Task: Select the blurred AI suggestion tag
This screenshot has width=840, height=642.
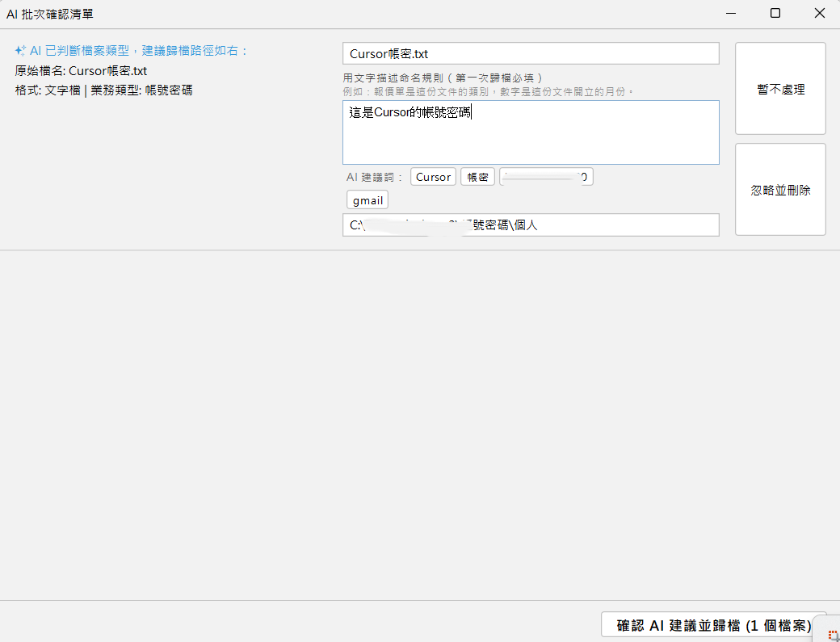Action: [x=546, y=177]
